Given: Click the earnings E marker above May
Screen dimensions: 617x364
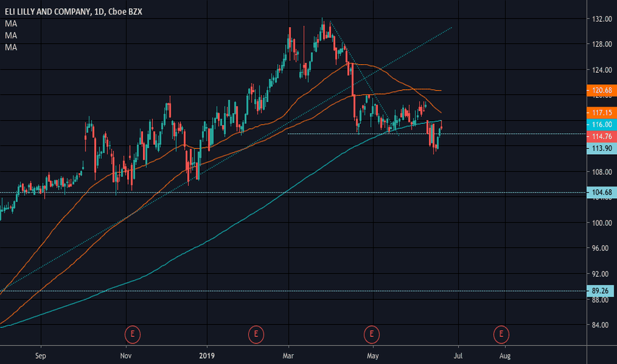Looking at the screenshot, I should tap(371, 334).
